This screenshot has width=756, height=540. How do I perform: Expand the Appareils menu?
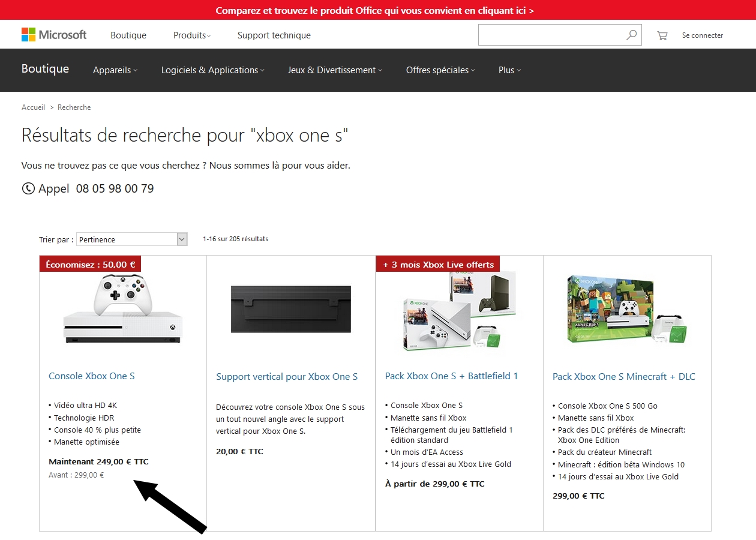115,70
